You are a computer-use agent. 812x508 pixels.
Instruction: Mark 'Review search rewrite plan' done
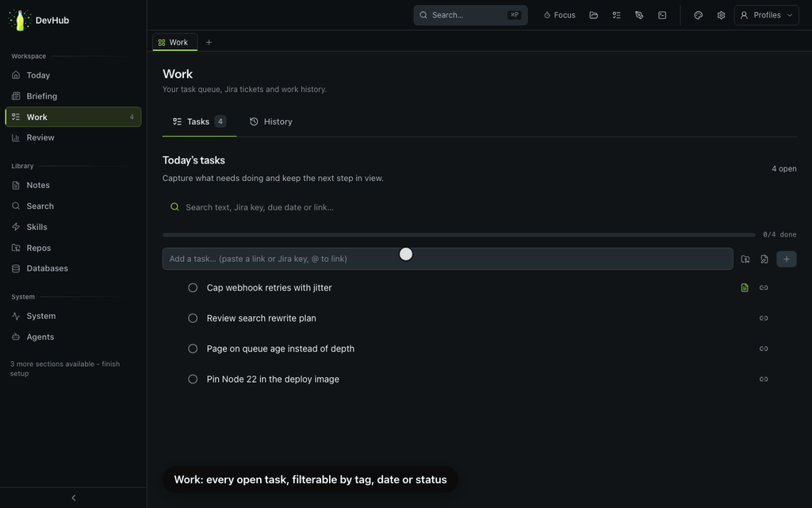click(193, 318)
